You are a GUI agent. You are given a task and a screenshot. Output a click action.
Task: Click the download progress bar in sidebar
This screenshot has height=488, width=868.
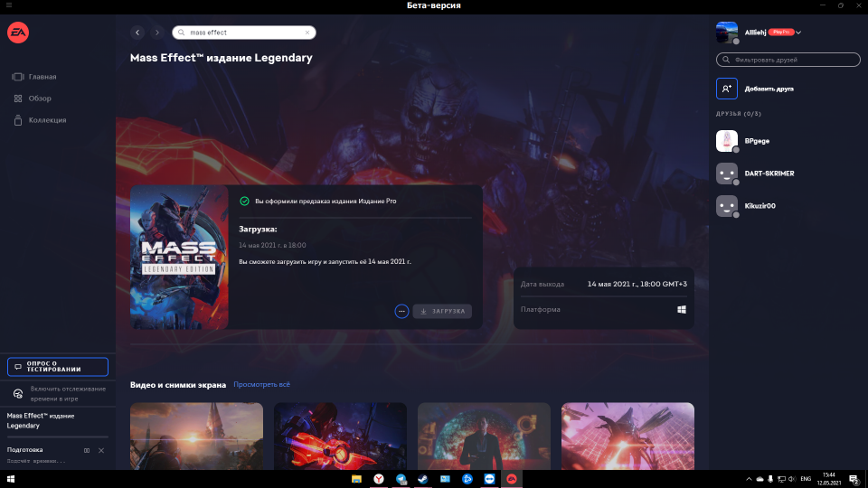tap(58, 437)
